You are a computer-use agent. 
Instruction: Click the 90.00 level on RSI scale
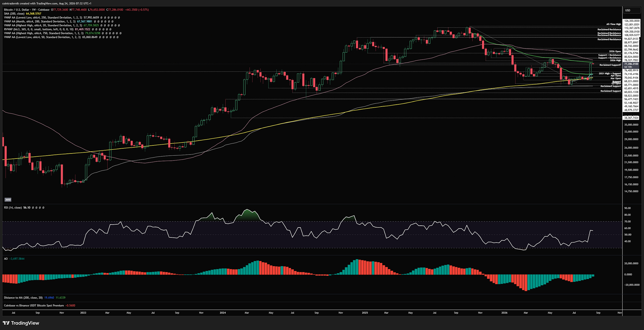(628, 208)
